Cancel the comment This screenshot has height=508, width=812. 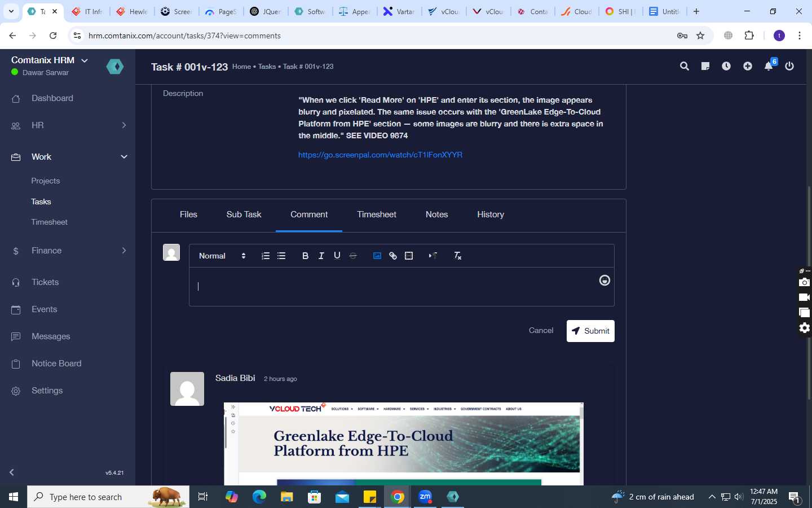[541, 330]
